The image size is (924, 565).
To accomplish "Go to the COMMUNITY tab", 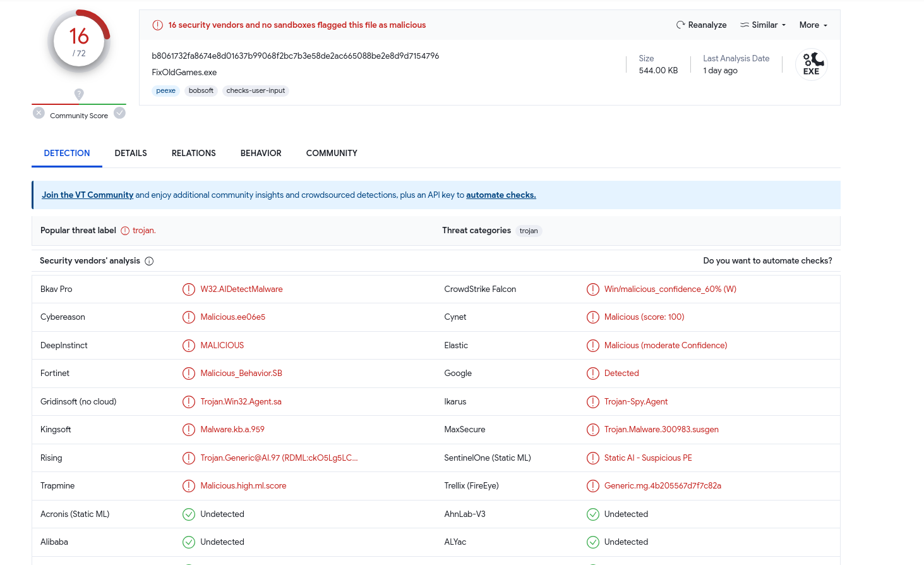I will click(x=332, y=154).
